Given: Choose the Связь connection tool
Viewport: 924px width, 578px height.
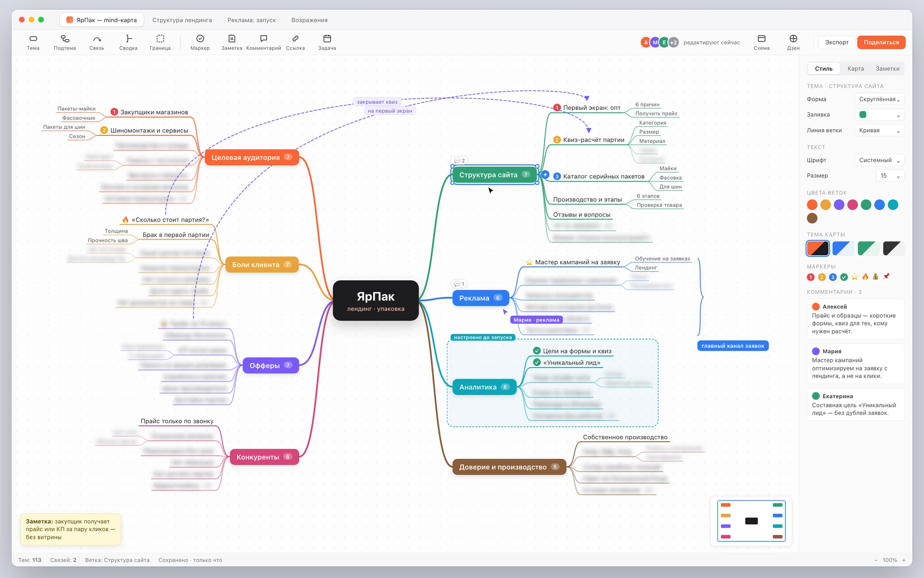Looking at the screenshot, I should point(97,42).
